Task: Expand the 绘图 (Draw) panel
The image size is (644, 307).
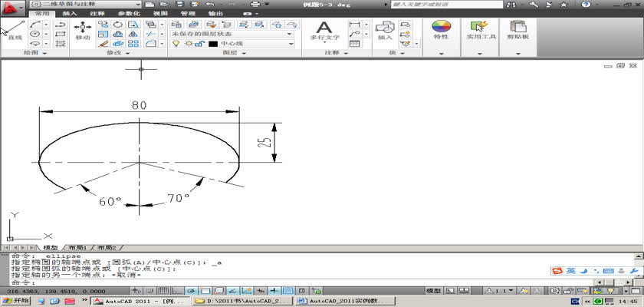Action: [35, 53]
